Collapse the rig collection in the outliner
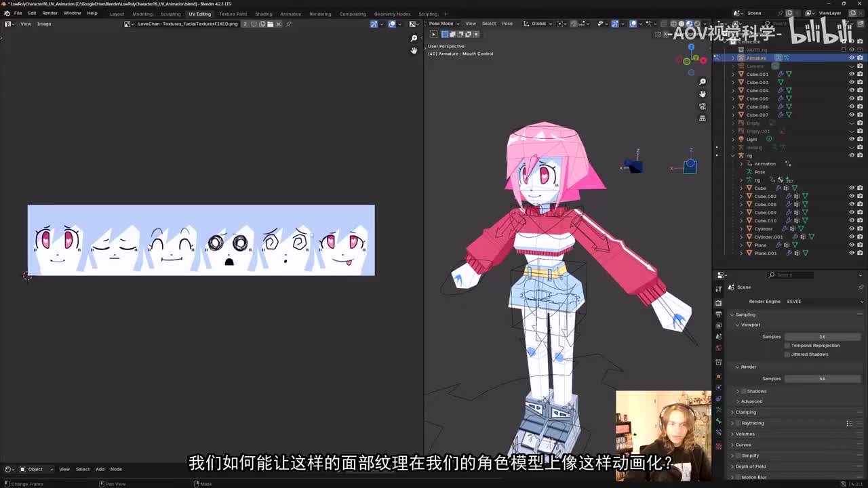The image size is (868, 488). point(733,155)
